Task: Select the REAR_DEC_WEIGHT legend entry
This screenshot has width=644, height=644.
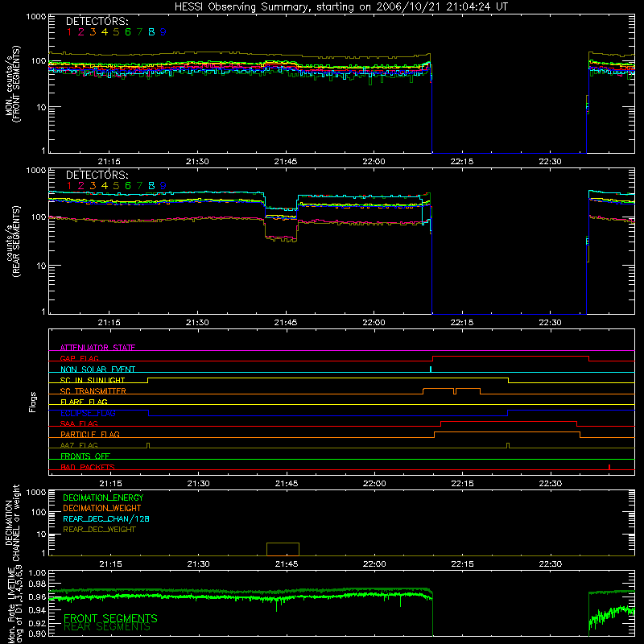Action: pos(99,530)
